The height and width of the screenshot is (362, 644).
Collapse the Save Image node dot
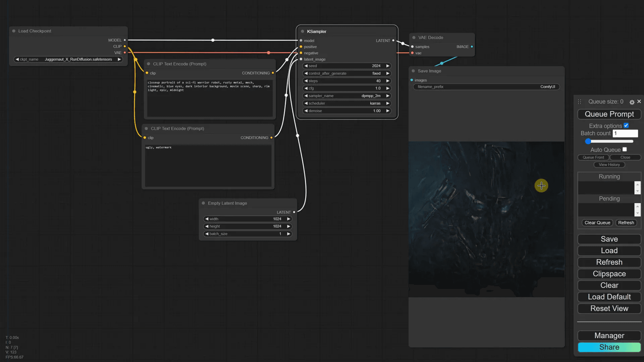(413, 71)
